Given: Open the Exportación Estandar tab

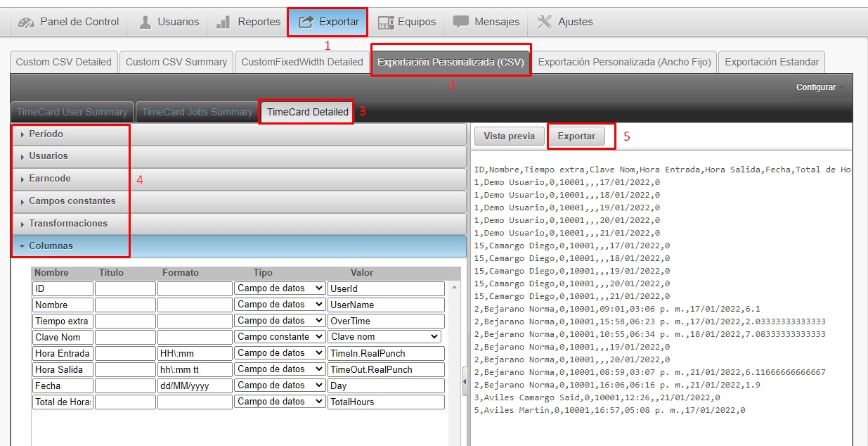Looking at the screenshot, I should pyautogui.click(x=771, y=62).
